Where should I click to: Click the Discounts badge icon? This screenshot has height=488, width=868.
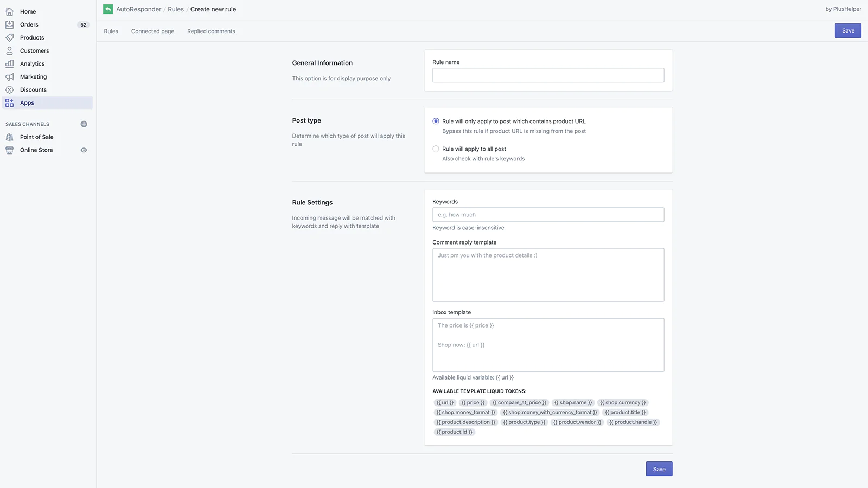[9, 89]
